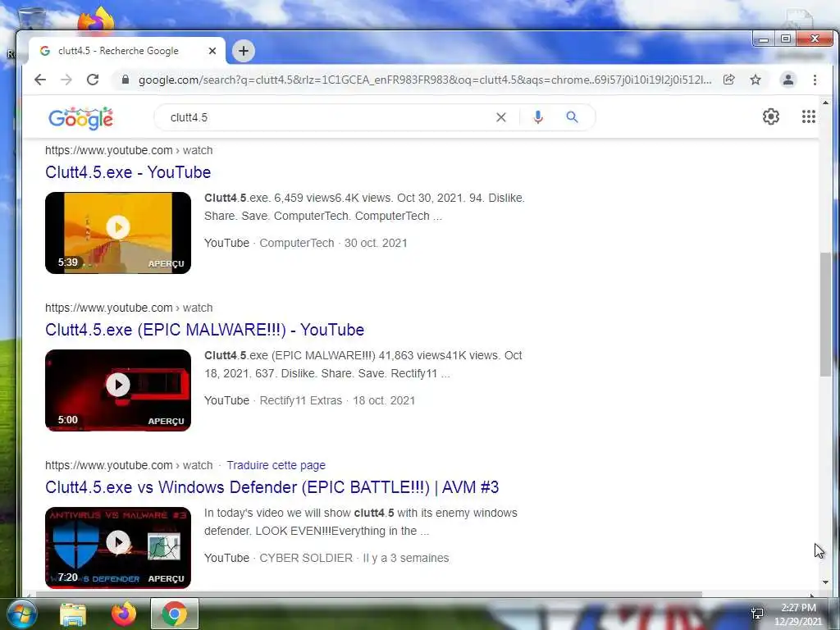Viewport: 840px width, 630px height.
Task: Click the first result's youtube.com watch URL
Action: point(129,151)
